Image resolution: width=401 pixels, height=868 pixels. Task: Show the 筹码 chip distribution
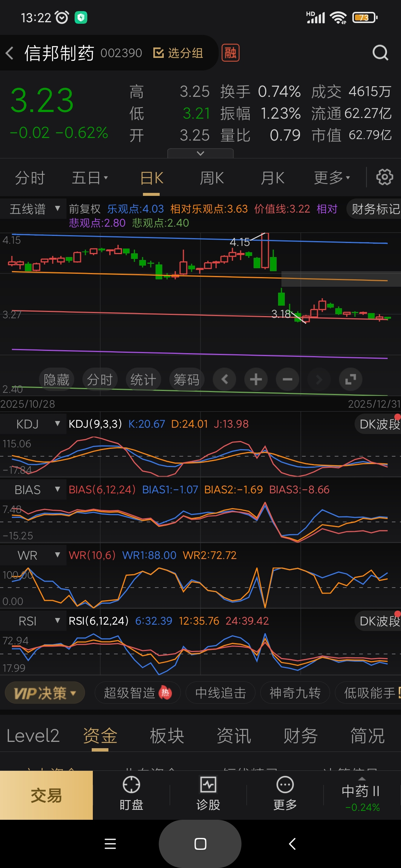click(187, 379)
